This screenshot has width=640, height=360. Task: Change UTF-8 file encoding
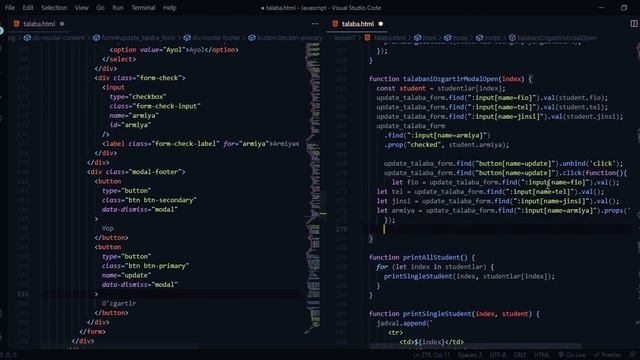click(498, 355)
